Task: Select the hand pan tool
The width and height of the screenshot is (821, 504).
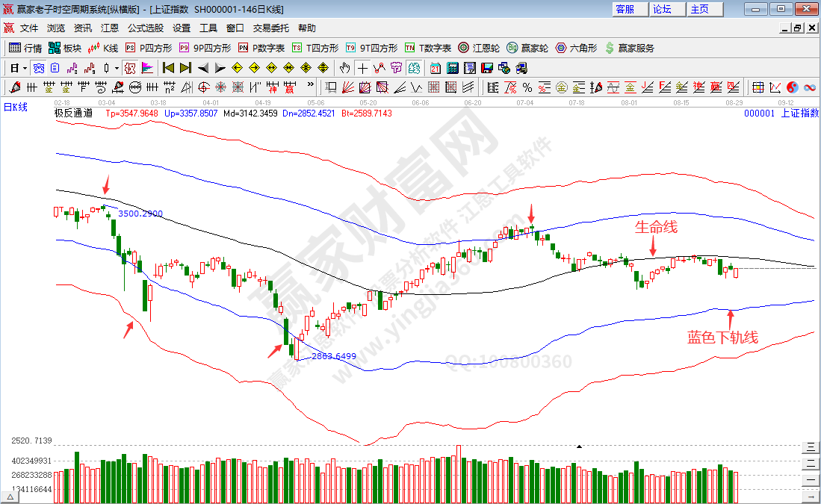Action: (x=346, y=67)
